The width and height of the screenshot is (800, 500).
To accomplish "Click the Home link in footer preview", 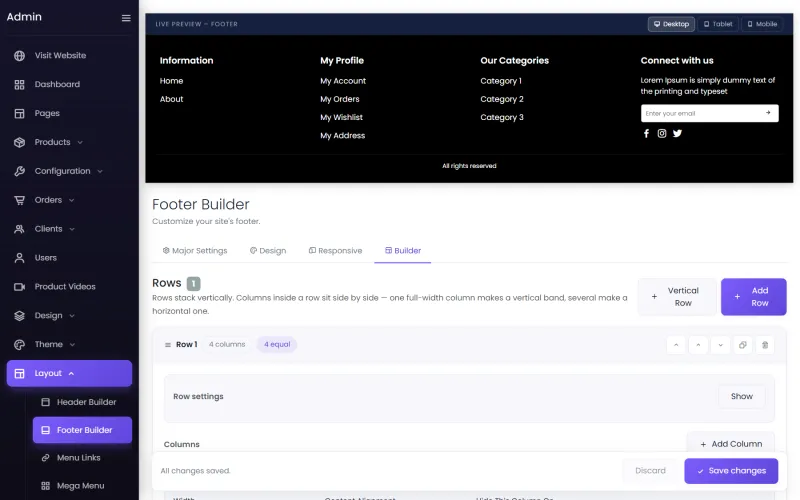I will click(x=171, y=81).
